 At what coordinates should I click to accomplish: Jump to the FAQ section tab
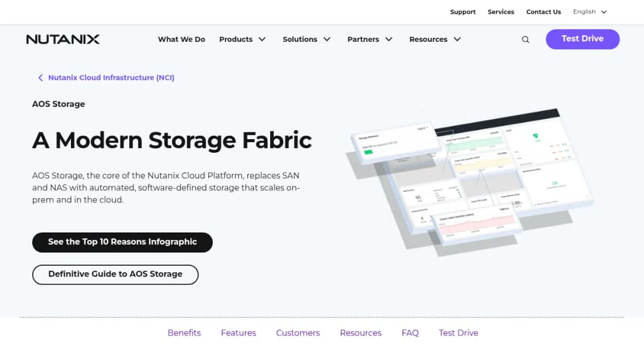pyautogui.click(x=410, y=333)
